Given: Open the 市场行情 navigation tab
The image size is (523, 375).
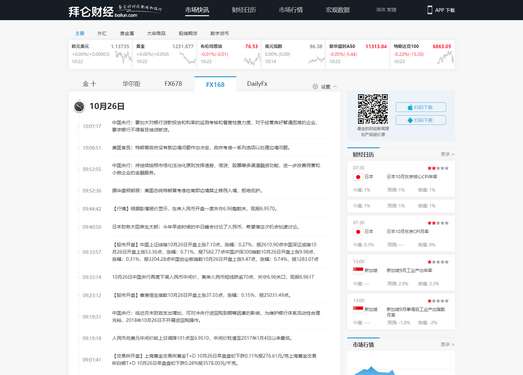Looking at the screenshot, I should pos(291,10).
